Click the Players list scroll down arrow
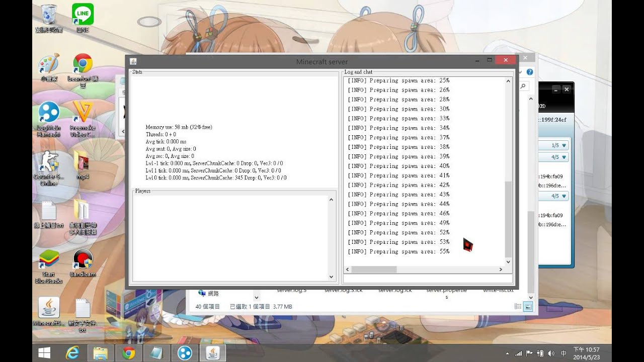Screen dimensions: 644x362 coord(331,277)
